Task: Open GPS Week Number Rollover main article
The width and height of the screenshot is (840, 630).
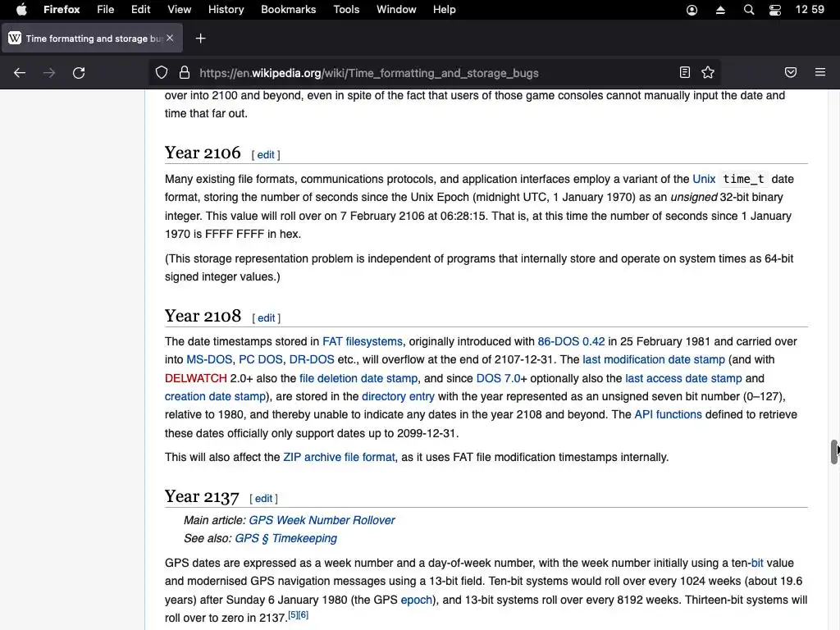Action: 322,521
